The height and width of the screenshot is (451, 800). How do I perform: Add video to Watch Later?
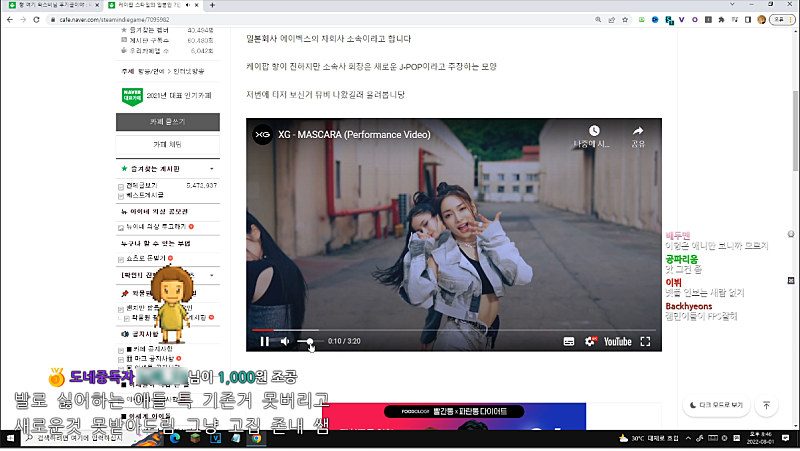593,135
